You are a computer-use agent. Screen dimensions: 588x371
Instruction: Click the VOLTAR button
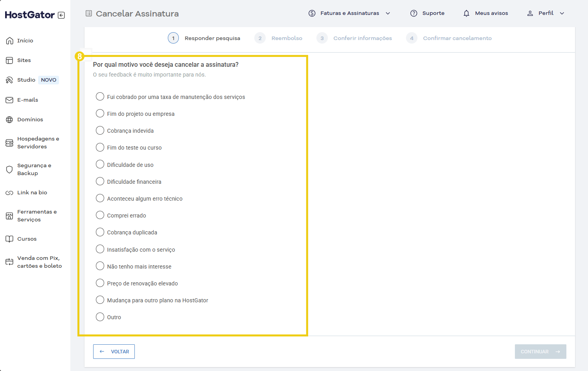coord(114,351)
